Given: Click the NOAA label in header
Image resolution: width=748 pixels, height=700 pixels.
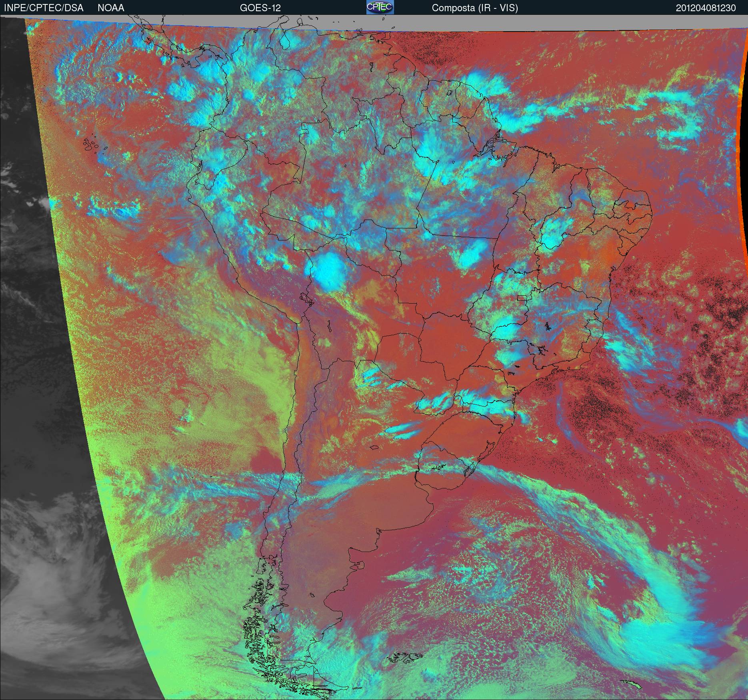Looking at the screenshot, I should [x=111, y=8].
